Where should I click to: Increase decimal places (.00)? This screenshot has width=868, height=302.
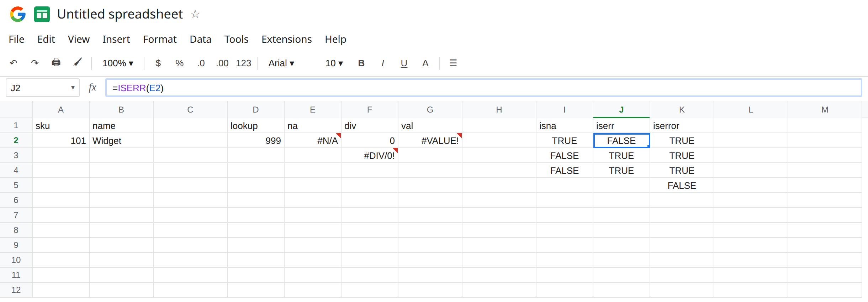pyautogui.click(x=222, y=63)
